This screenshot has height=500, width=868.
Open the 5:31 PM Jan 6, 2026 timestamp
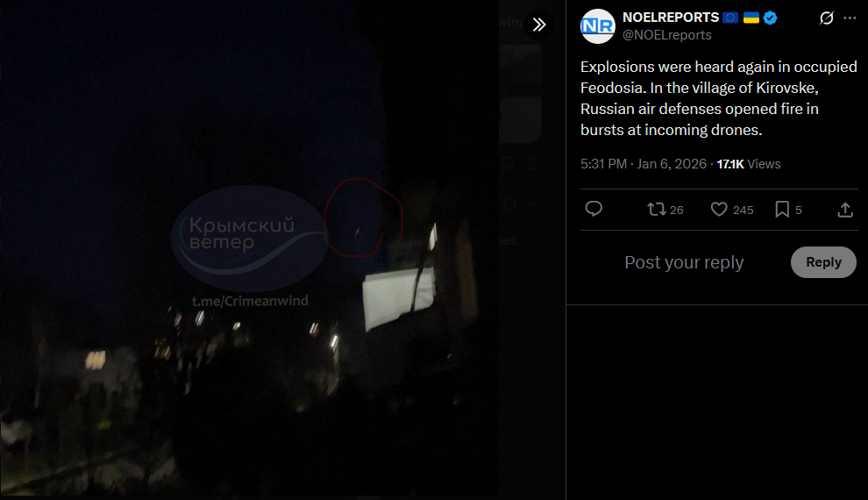644,164
